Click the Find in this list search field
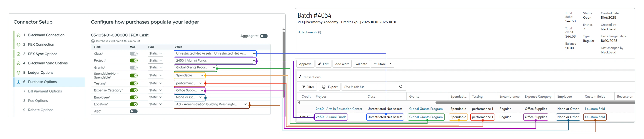This screenshot has height=139, width=644. pos(374,87)
